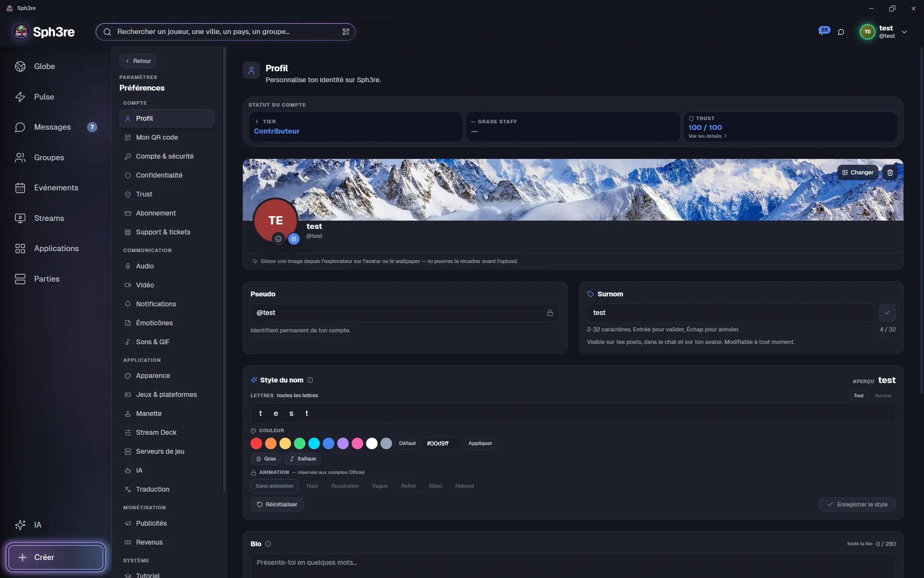Go back with the Retour button
924x578 pixels.
click(138, 61)
